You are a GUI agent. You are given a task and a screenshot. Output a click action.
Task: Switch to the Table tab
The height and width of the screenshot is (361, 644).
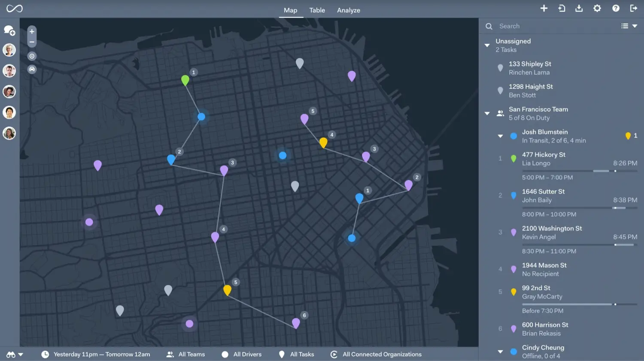click(x=317, y=10)
